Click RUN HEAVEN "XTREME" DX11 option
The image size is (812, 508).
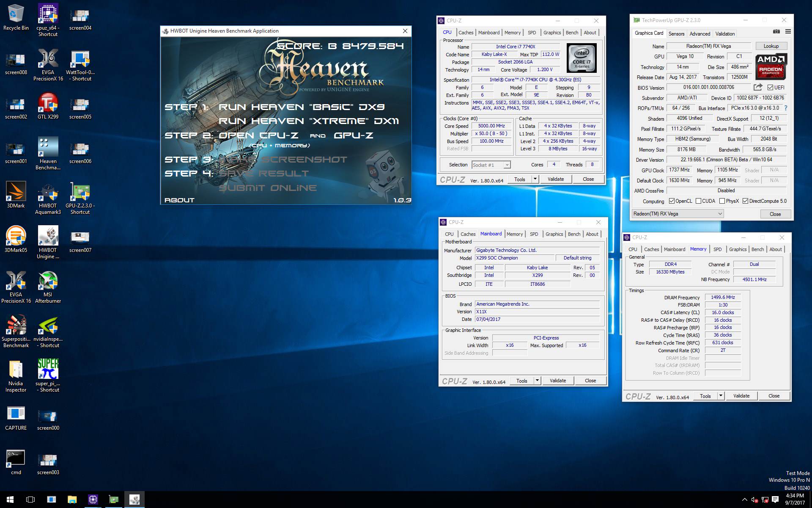pyautogui.click(x=309, y=121)
